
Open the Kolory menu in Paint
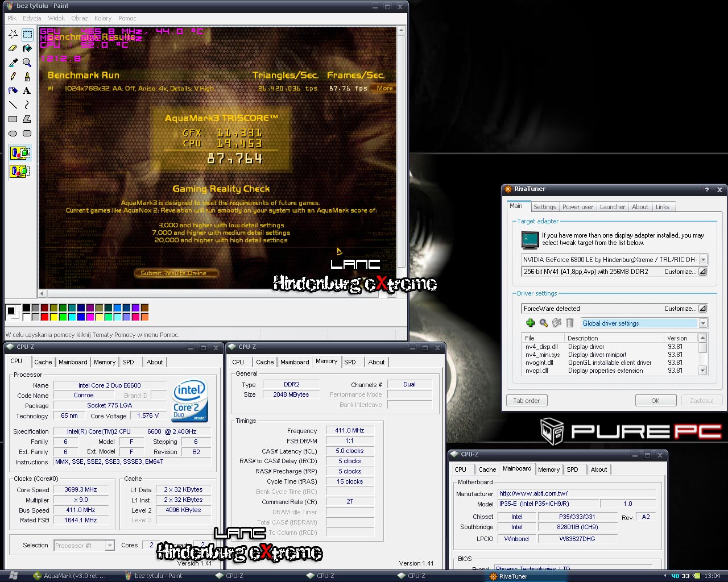tap(103, 18)
